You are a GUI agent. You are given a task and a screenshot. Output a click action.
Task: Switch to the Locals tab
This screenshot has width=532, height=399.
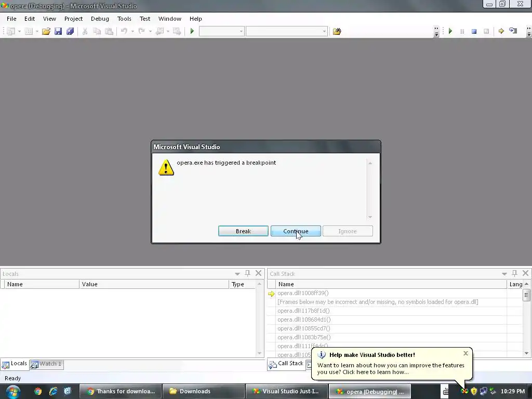(x=15, y=364)
